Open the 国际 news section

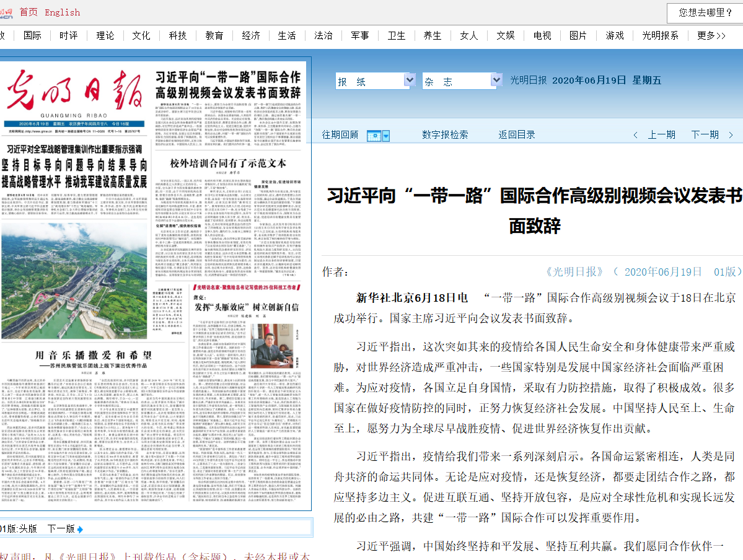coord(32,35)
